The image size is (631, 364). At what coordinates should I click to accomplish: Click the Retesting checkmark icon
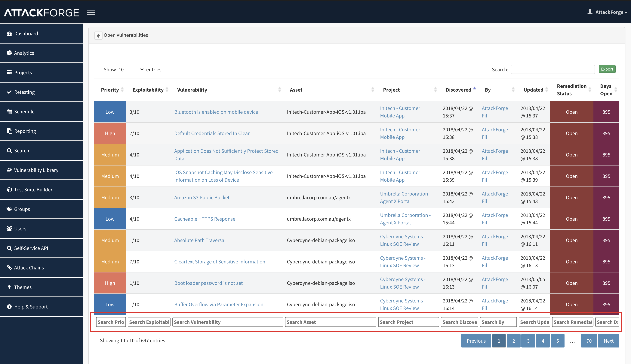click(x=9, y=92)
